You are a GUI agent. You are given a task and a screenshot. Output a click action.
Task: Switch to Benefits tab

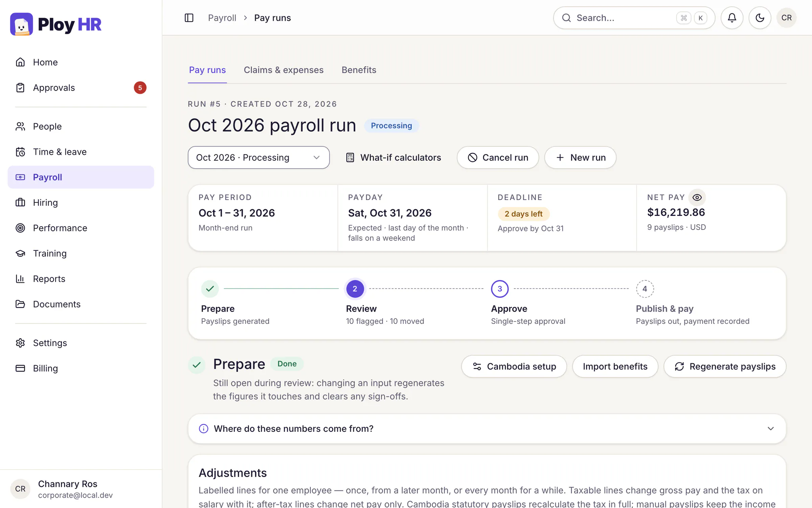[x=359, y=70]
